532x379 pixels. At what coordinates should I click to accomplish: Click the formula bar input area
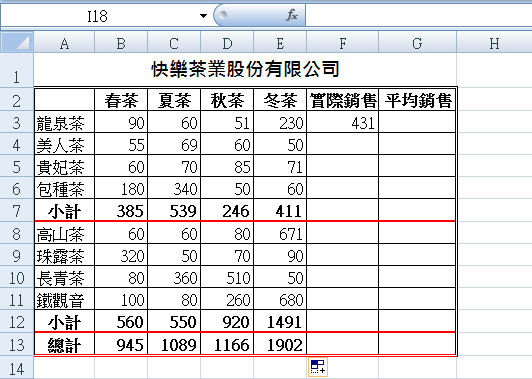(419, 16)
